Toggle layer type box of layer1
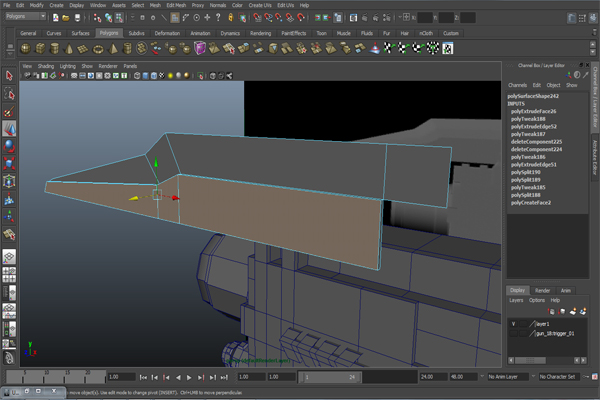 [523, 324]
